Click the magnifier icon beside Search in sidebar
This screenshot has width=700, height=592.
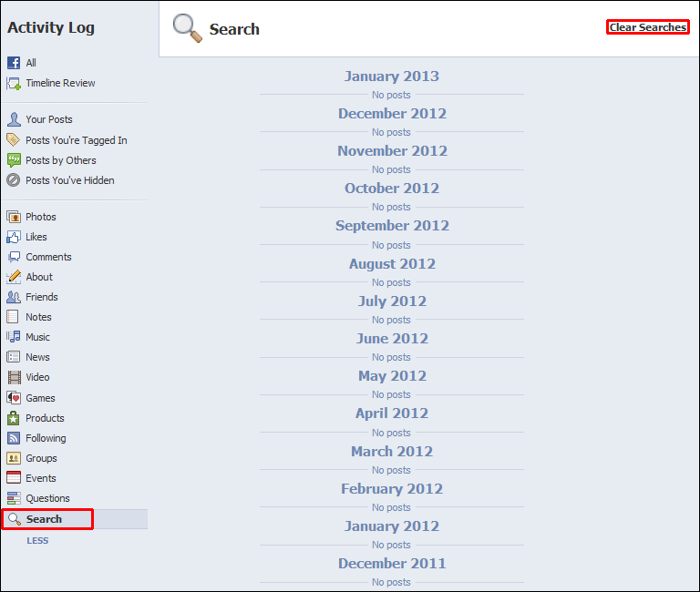click(15, 519)
